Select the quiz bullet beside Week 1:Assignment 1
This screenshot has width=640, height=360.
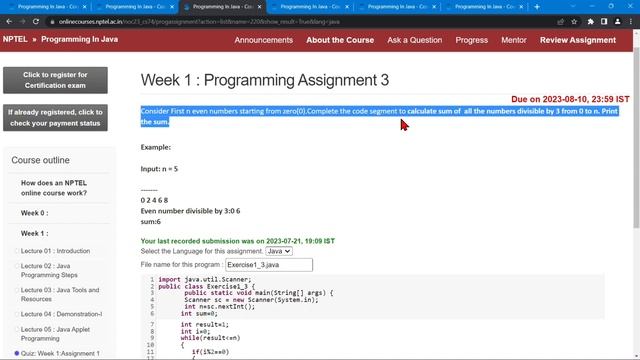(17, 353)
